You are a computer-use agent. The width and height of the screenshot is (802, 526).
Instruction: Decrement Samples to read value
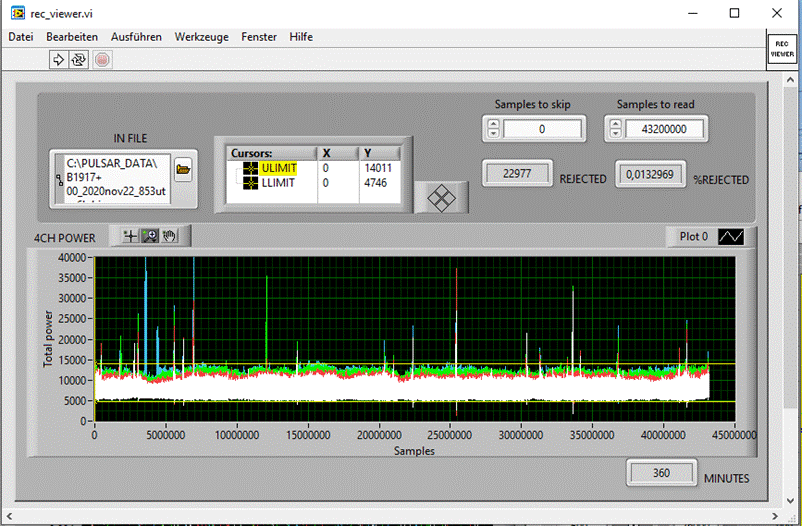coord(615,133)
